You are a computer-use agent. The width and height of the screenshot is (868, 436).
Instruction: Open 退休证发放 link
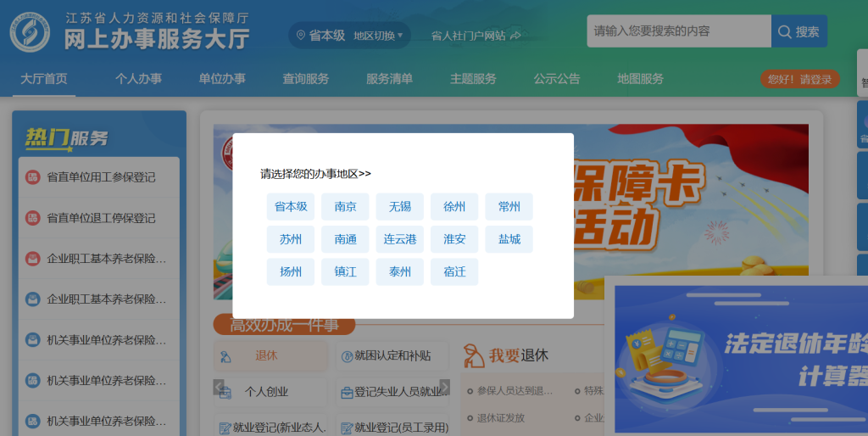point(500,417)
